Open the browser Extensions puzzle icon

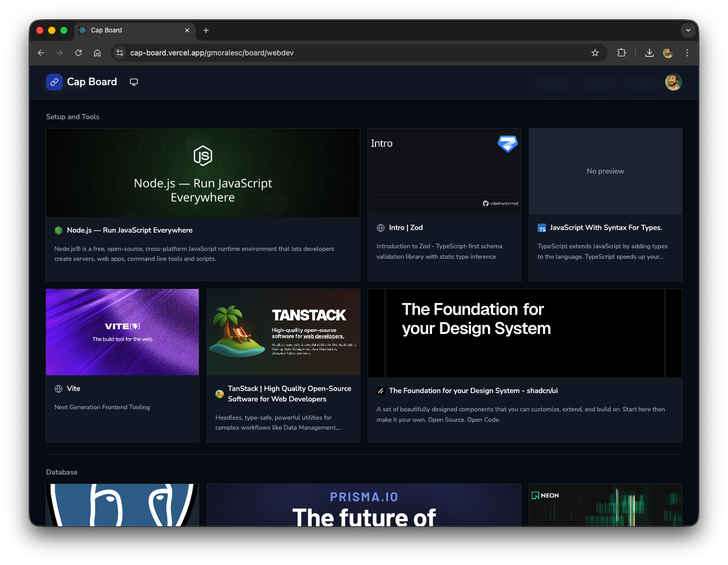621,53
